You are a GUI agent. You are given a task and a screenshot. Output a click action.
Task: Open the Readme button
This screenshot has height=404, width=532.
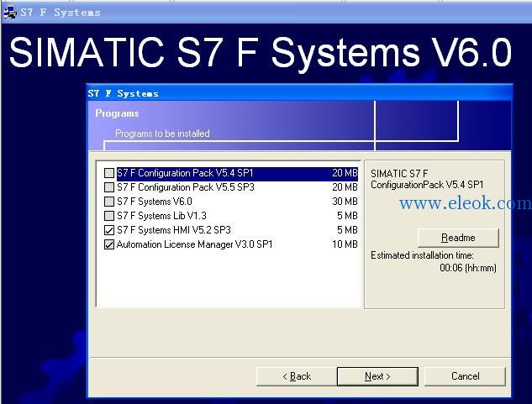458,238
